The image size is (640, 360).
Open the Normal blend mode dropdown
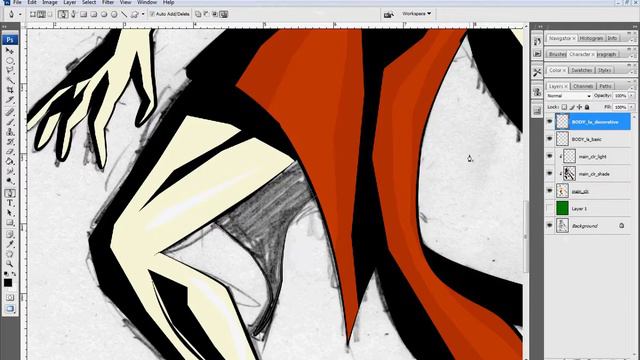(569, 96)
